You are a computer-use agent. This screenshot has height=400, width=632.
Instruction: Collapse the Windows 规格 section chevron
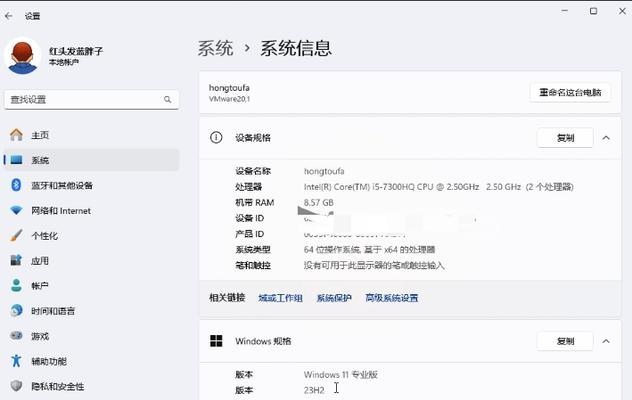[x=606, y=341]
